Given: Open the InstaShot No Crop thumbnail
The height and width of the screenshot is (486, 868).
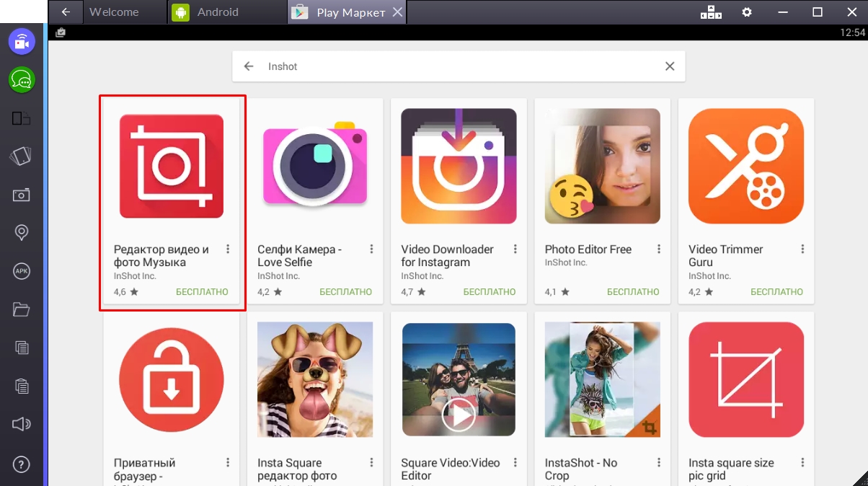Looking at the screenshot, I should tap(603, 379).
